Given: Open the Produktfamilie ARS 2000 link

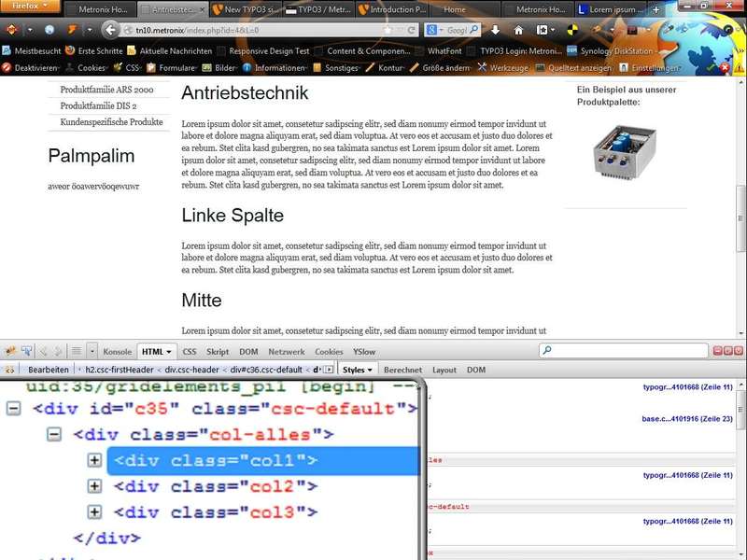Looking at the screenshot, I should click(106, 90).
